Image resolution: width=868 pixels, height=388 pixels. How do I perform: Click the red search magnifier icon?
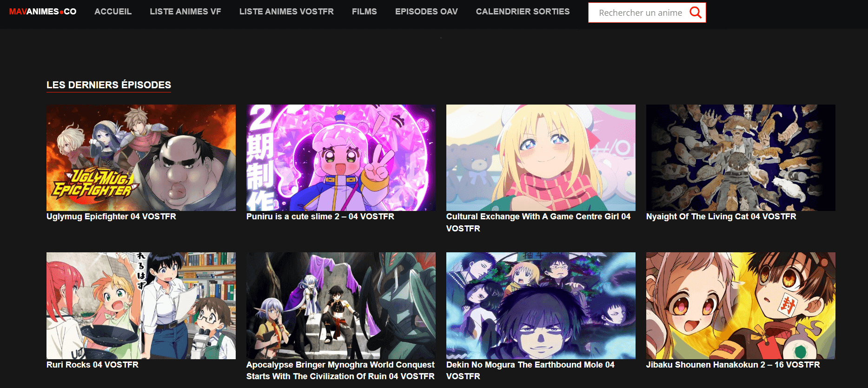click(695, 13)
